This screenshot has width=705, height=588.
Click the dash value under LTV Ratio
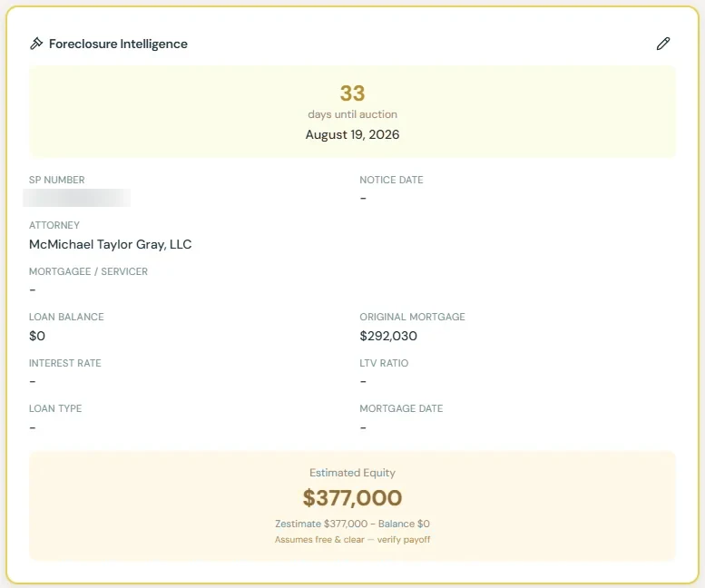point(363,382)
